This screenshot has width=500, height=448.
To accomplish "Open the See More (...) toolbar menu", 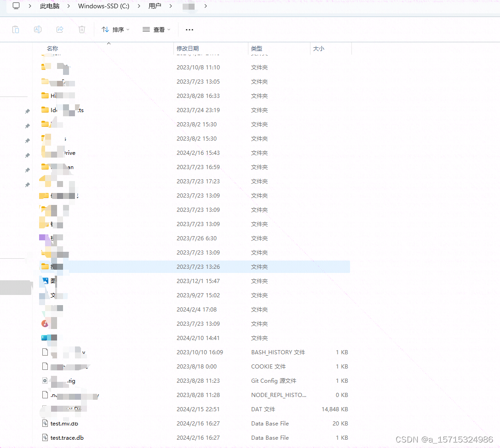I will (189, 29).
